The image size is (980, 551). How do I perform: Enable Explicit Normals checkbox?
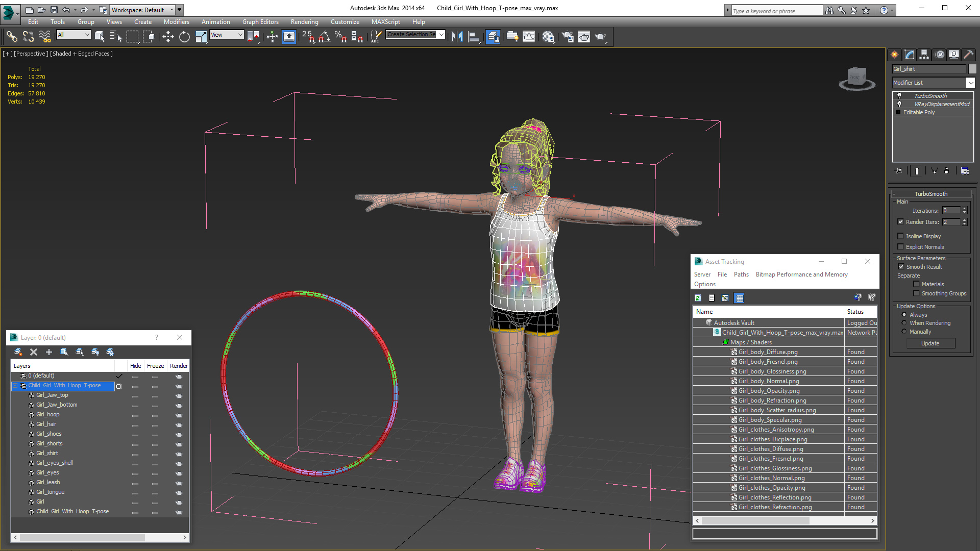901,247
